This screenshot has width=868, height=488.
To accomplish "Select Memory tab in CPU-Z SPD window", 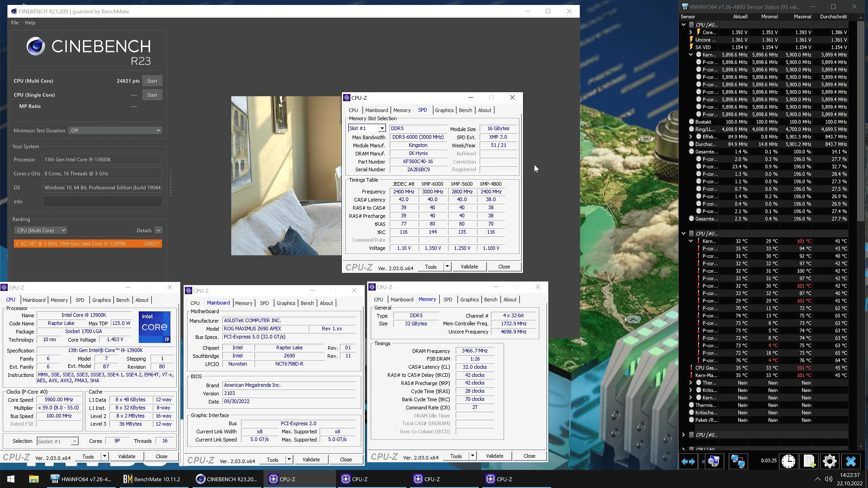I will (x=401, y=110).
